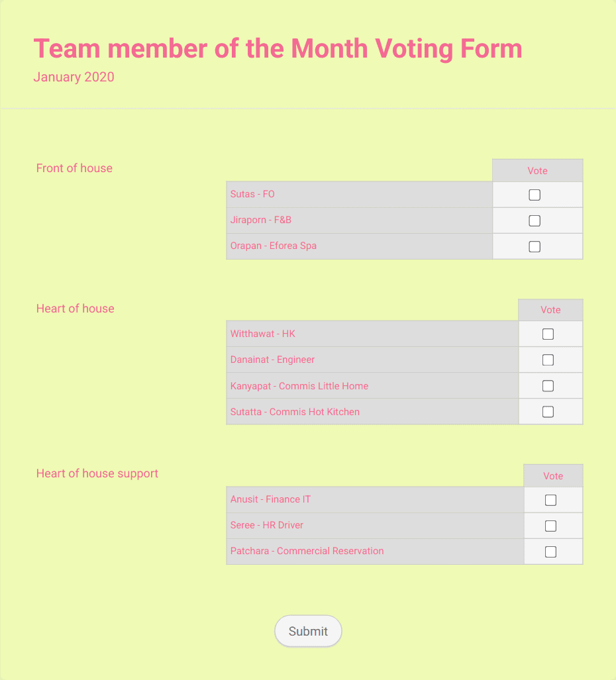Check the Patchara - Commercial Reservation box
This screenshot has height=680, width=616.
(551, 551)
